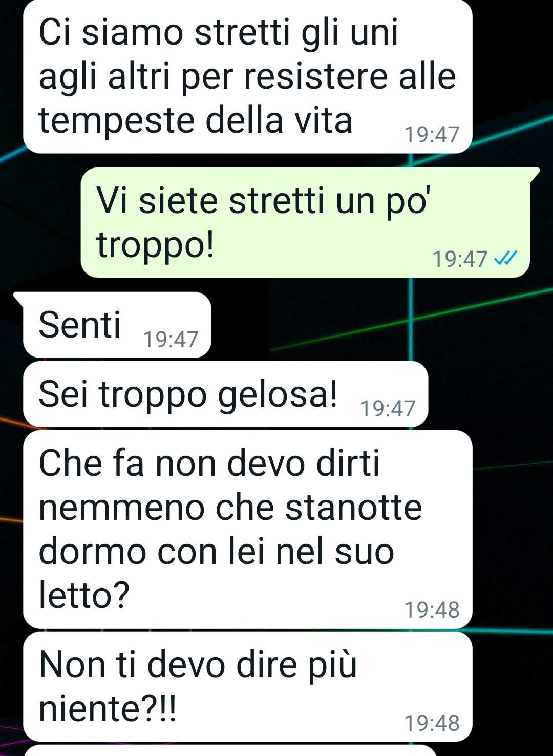Tap the 19:48 timestamp next to "niente?!!"
The height and width of the screenshot is (756, 553).
[x=432, y=723]
